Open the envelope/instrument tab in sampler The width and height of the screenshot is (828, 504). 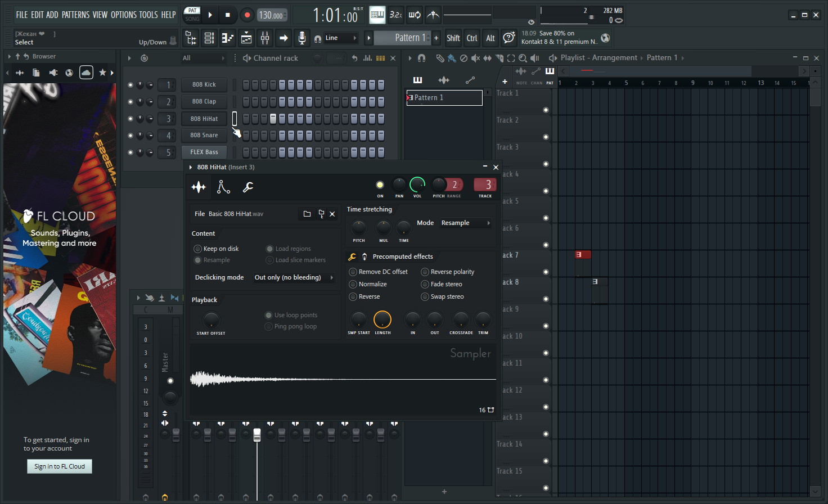pyautogui.click(x=223, y=187)
